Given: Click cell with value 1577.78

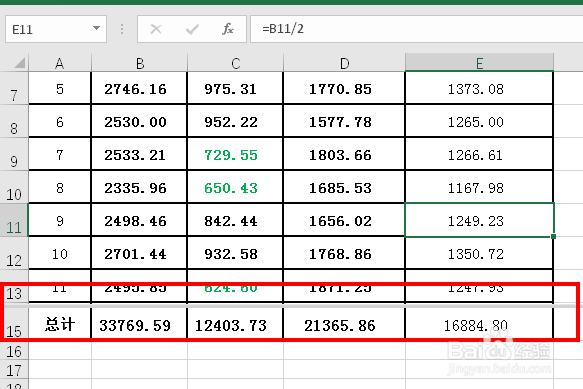Looking at the screenshot, I should coord(344,121).
